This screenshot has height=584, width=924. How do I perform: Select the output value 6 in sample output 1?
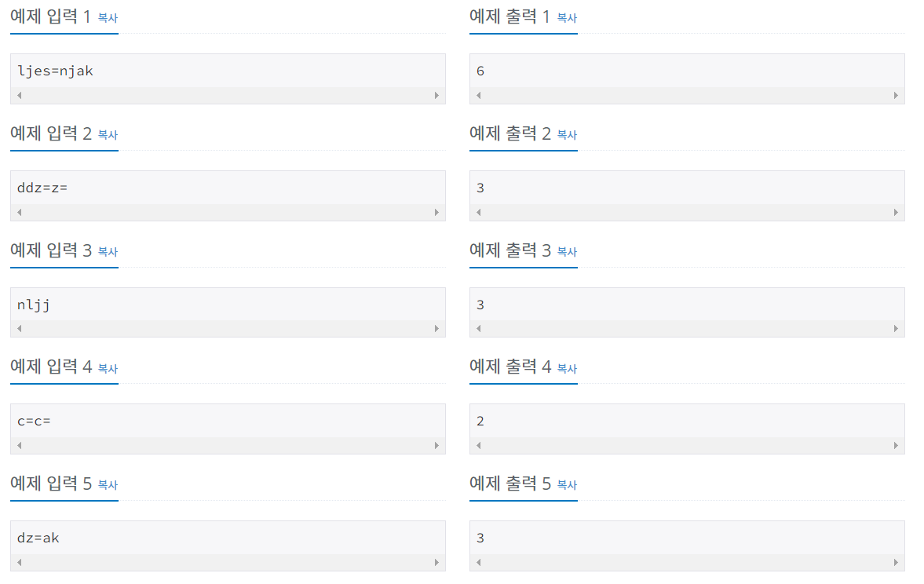click(x=480, y=71)
